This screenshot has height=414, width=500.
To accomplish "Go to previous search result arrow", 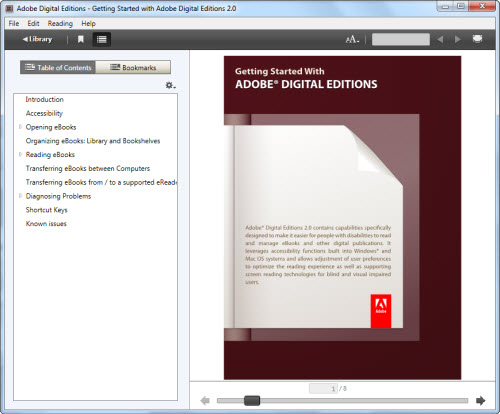I will (x=440, y=39).
